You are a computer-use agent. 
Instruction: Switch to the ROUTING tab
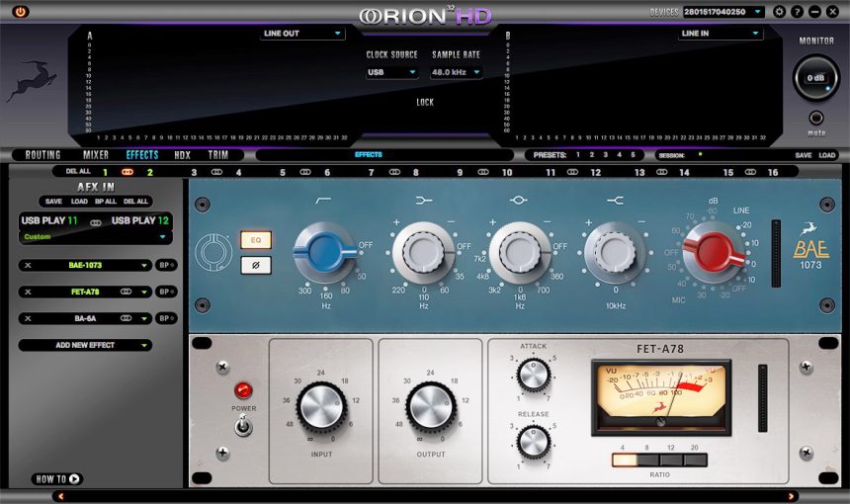tap(42, 155)
